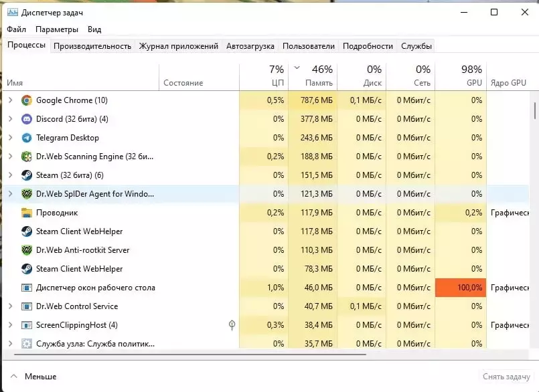Click the Steam (32 бита) icon

(27, 175)
